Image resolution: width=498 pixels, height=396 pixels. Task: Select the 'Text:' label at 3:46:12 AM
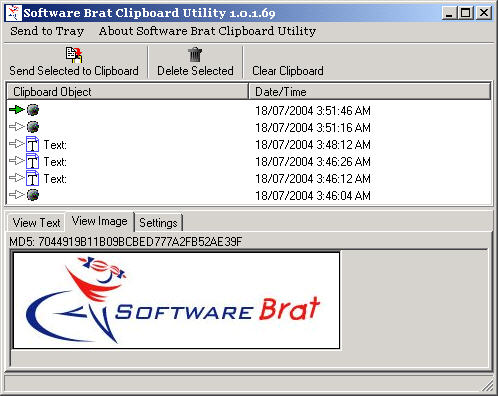point(55,179)
